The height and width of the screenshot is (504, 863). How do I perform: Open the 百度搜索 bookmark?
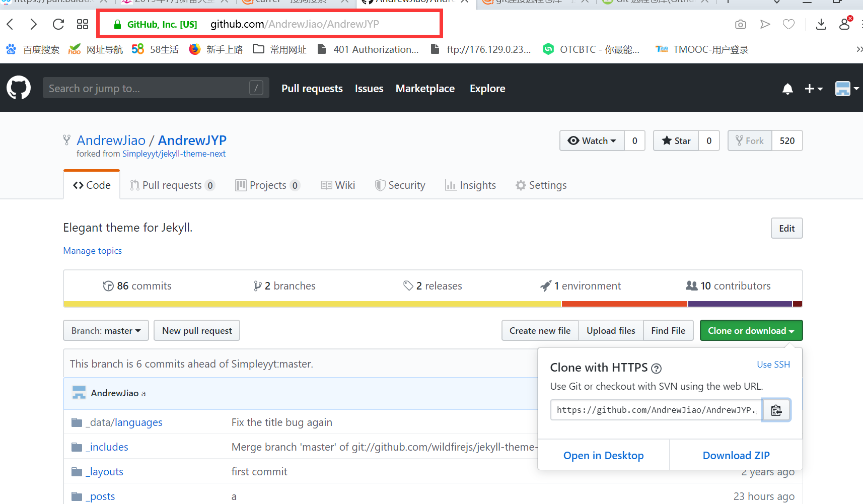click(32, 49)
